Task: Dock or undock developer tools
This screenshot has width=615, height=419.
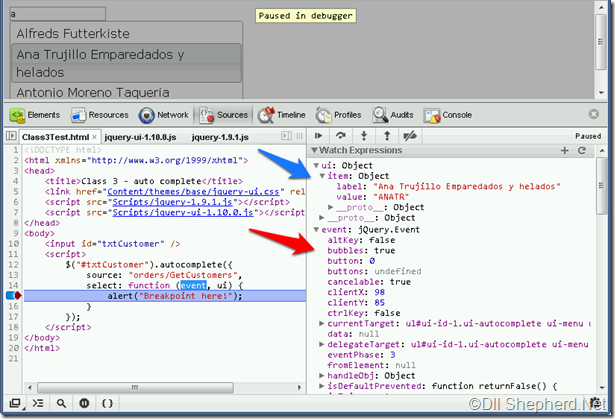Action: (15, 403)
